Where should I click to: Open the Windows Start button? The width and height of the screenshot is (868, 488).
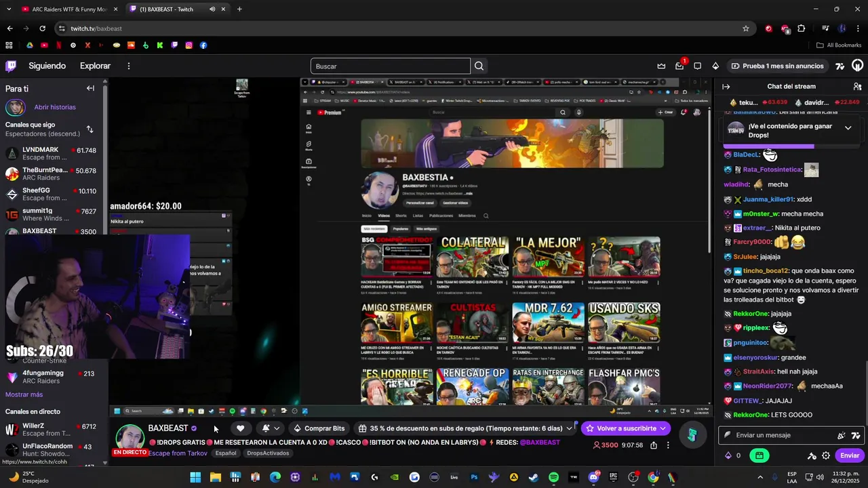195,477
